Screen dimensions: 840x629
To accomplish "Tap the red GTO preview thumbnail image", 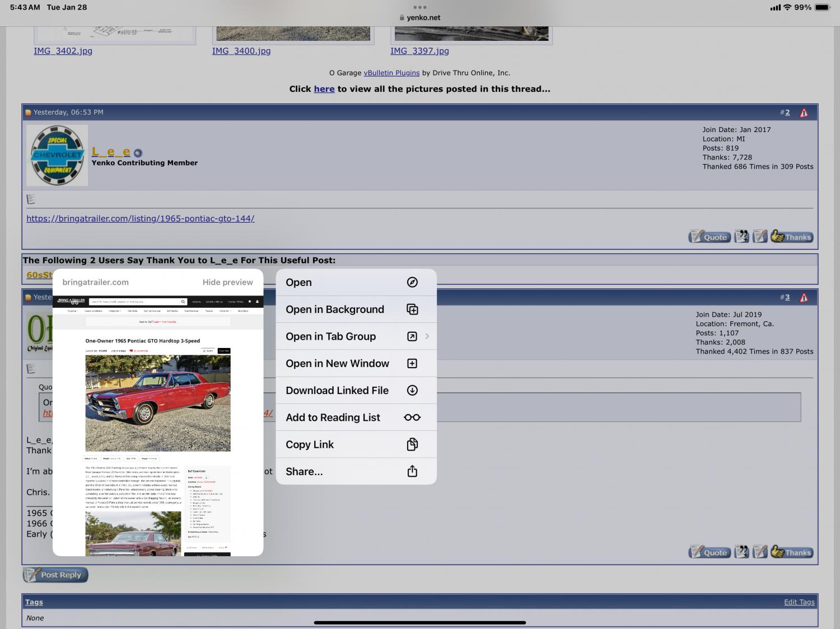I will 158,403.
